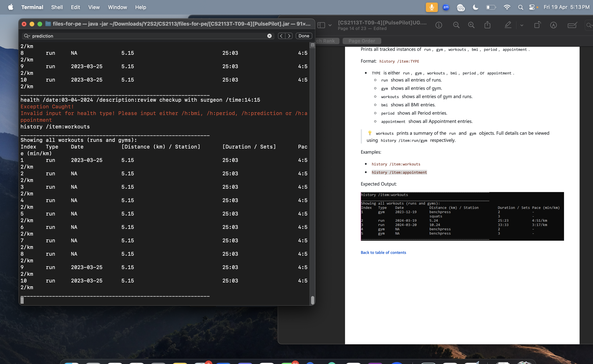Click the terminal vertical scrollbar thumb
The height and width of the screenshot is (364, 593).
point(312,300)
